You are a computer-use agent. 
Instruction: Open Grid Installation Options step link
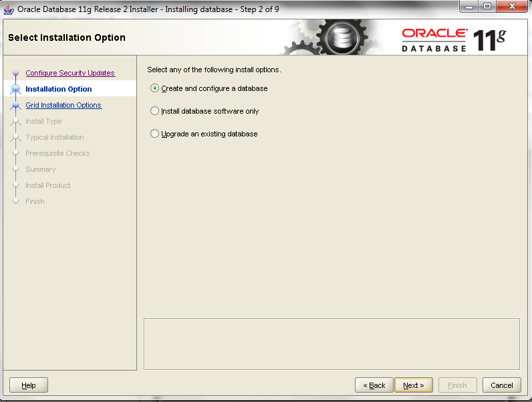(x=63, y=105)
